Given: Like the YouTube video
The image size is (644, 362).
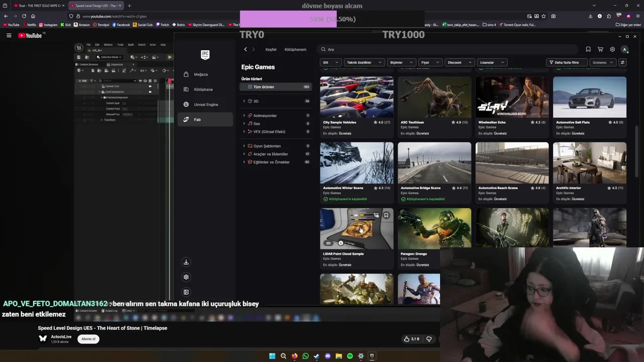Looking at the screenshot, I should click(x=412, y=339).
